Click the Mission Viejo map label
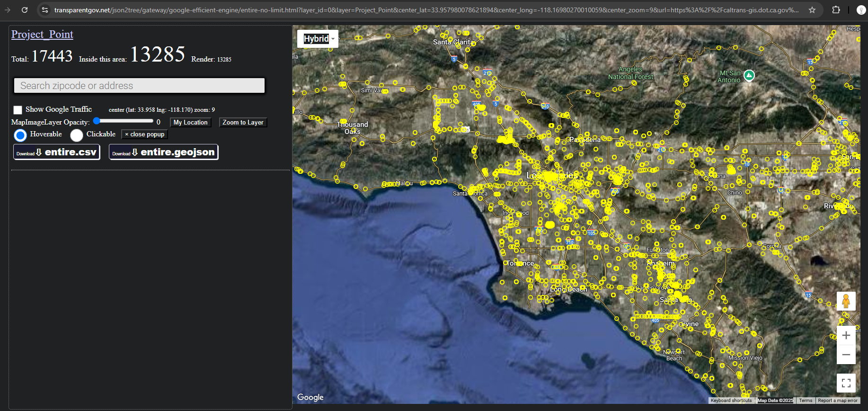868x411 pixels. coord(745,358)
